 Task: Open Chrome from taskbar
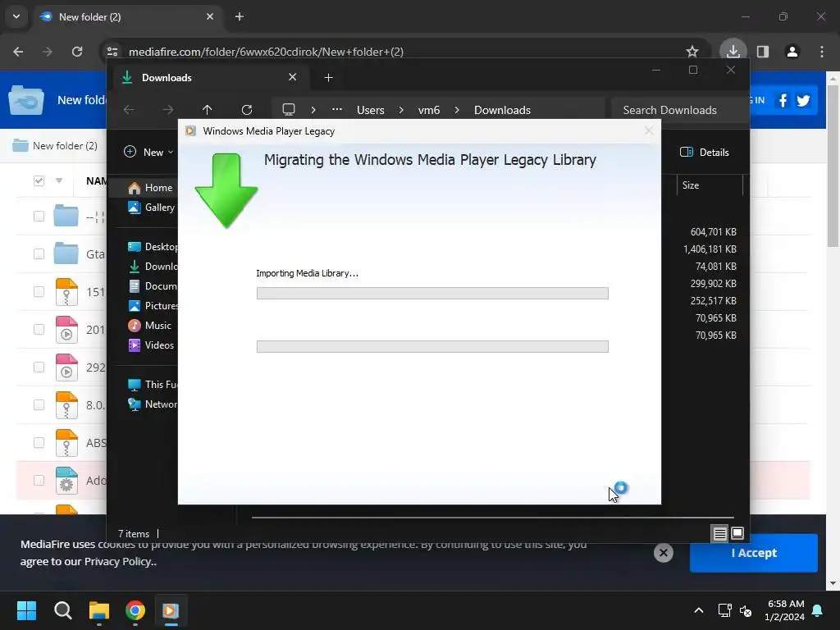coord(135,610)
